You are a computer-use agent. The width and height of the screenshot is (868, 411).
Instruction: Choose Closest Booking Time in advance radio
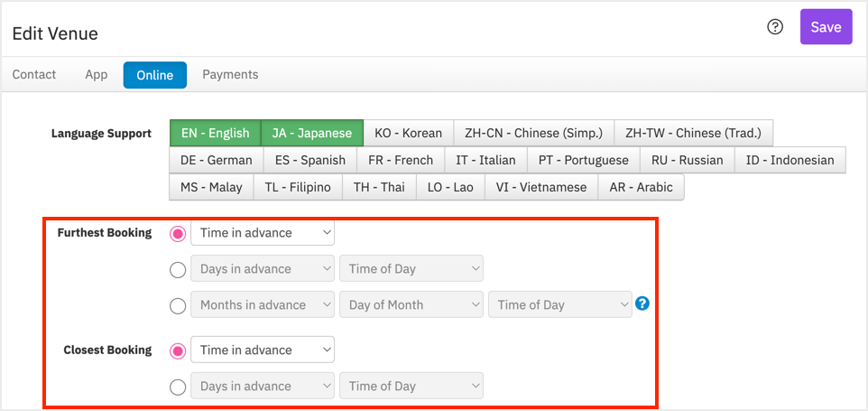pyautogui.click(x=178, y=351)
